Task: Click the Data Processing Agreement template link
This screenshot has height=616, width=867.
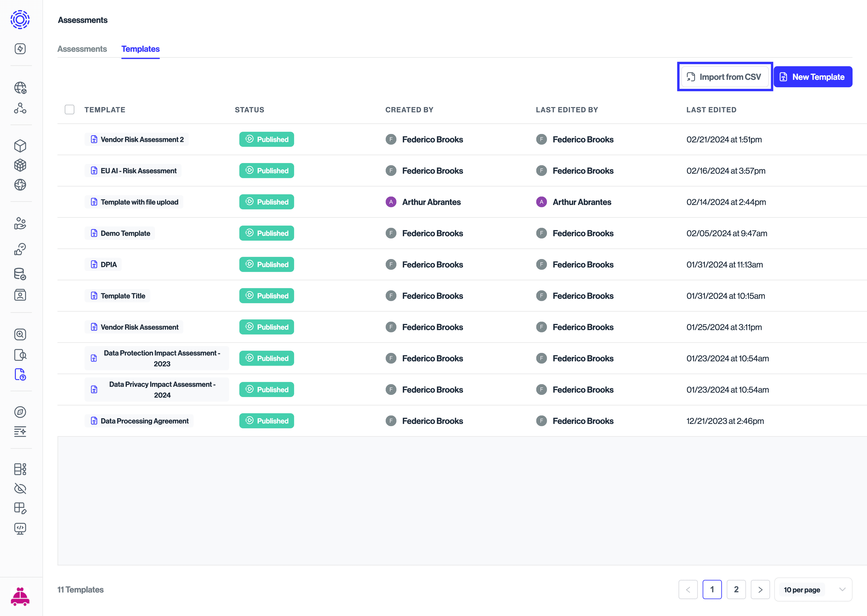Action: click(144, 421)
